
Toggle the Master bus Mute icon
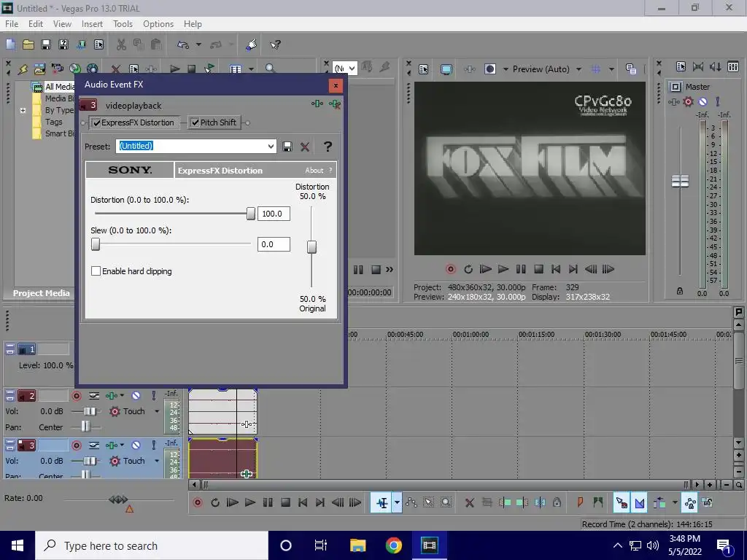click(x=703, y=102)
